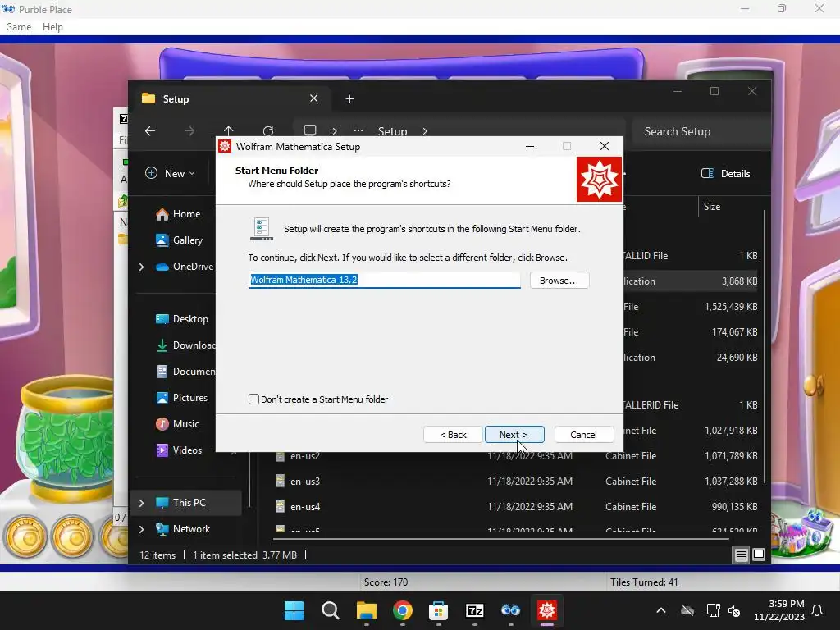Open Pictures in the navigation pane
Screen dimensions: 840x630
(x=181, y=398)
